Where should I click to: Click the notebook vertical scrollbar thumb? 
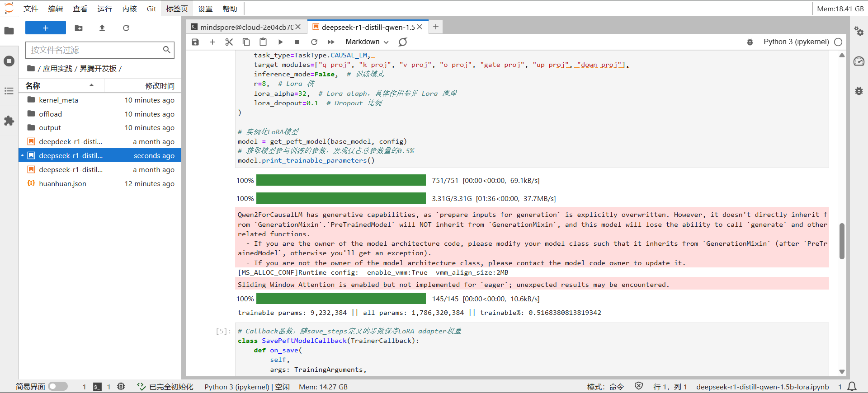pyautogui.click(x=842, y=240)
